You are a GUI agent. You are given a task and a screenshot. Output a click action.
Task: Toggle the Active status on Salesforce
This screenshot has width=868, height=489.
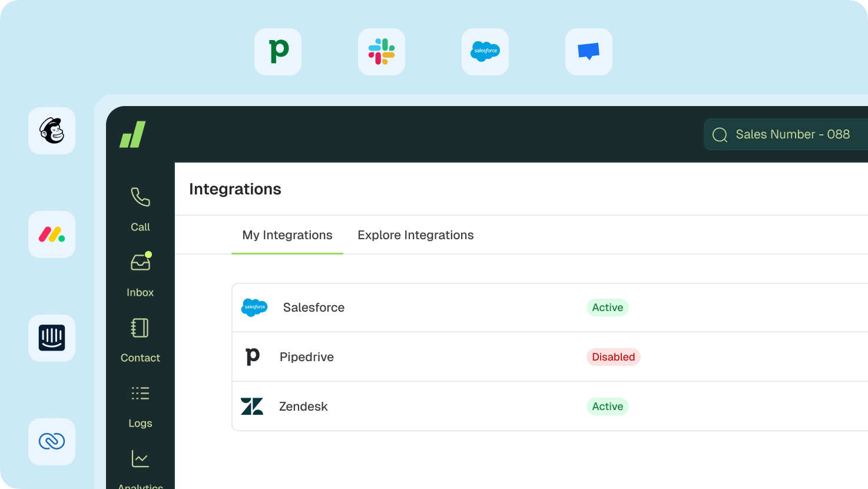(x=607, y=307)
